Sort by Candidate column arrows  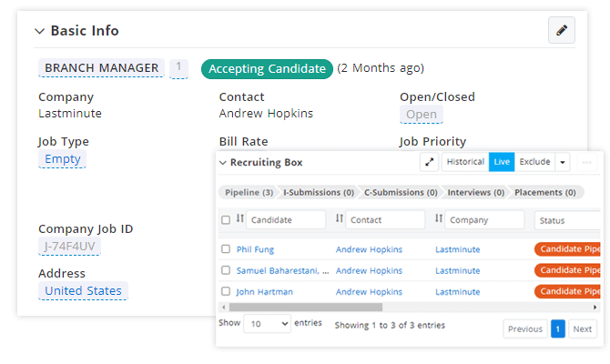(240, 218)
